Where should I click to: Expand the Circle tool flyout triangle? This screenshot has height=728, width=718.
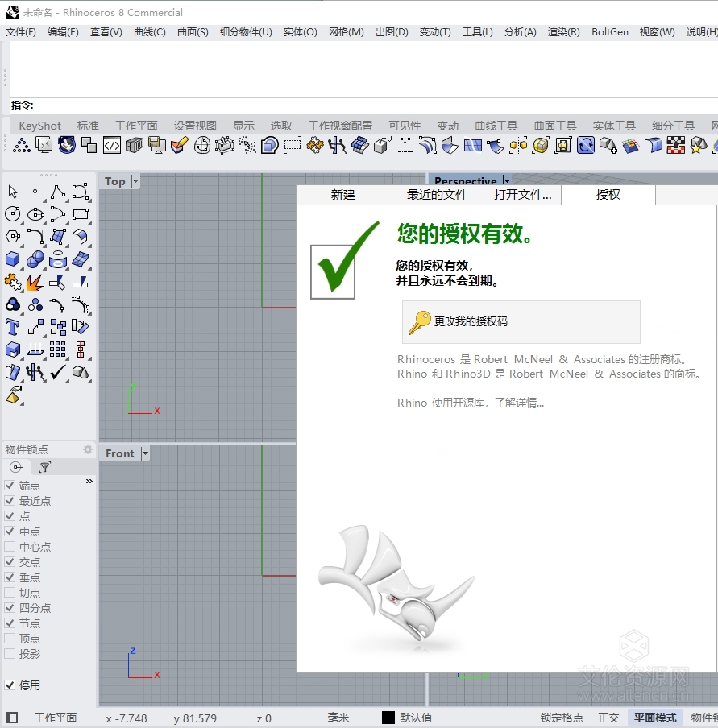coord(21,223)
